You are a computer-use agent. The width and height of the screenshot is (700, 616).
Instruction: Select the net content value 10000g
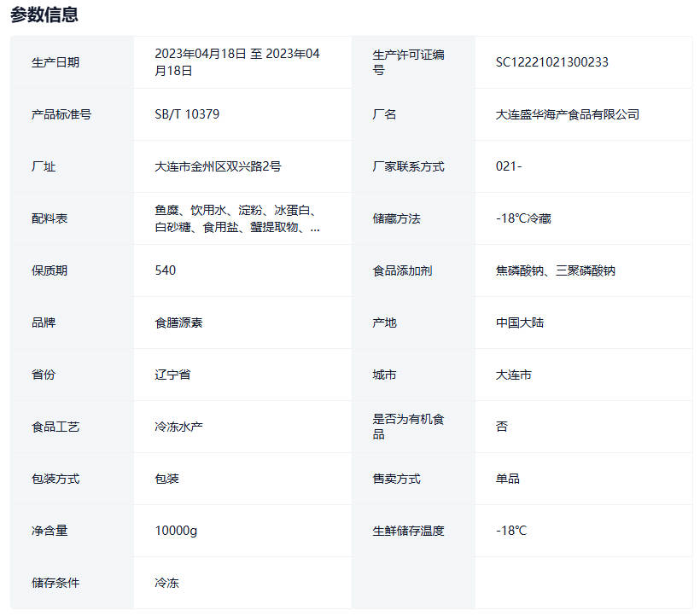[x=176, y=531]
